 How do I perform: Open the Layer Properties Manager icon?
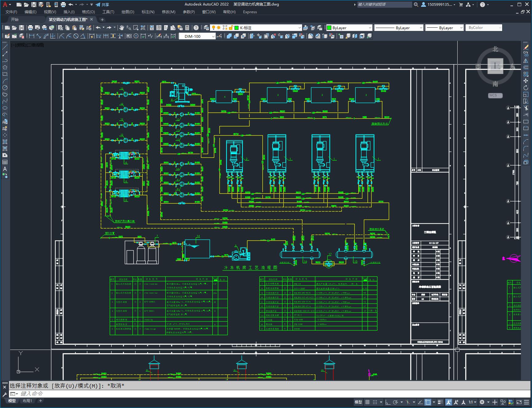[x=206, y=28]
